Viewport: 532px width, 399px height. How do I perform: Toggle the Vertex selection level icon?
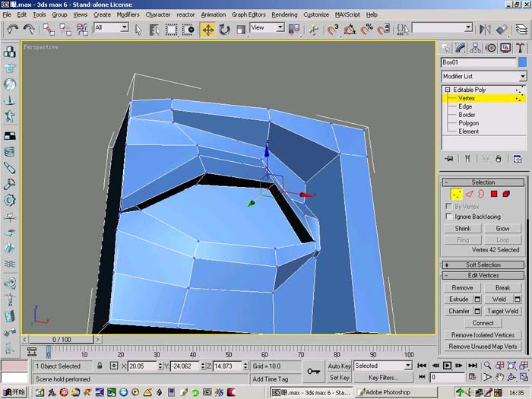(456, 195)
